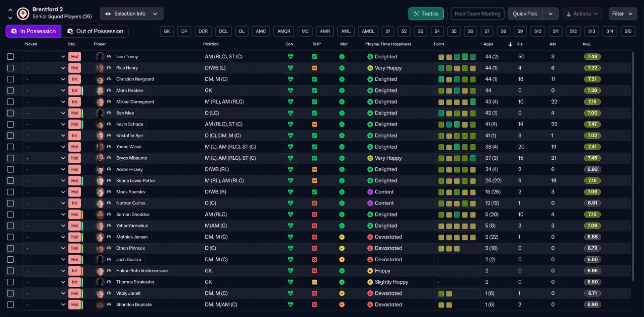Screen dimensions: 644x317
Task: Tick the checkbox for Ivan Toney
Action: point(11,57)
